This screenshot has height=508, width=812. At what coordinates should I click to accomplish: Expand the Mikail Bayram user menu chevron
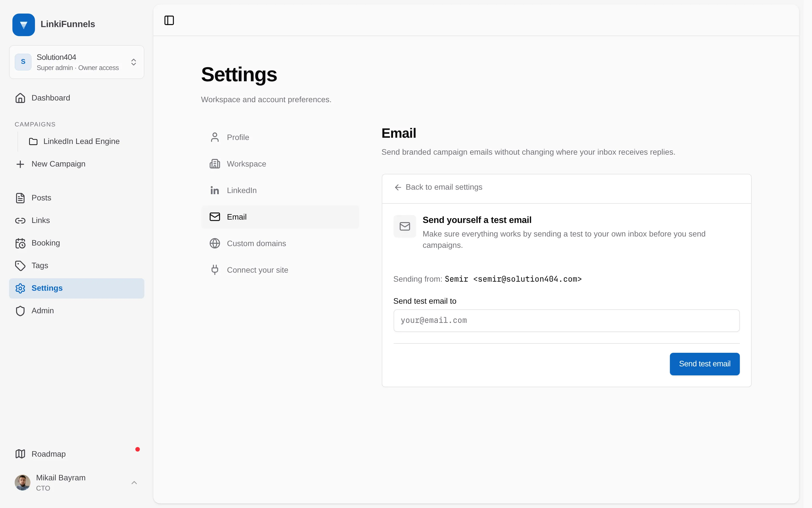pos(134,483)
